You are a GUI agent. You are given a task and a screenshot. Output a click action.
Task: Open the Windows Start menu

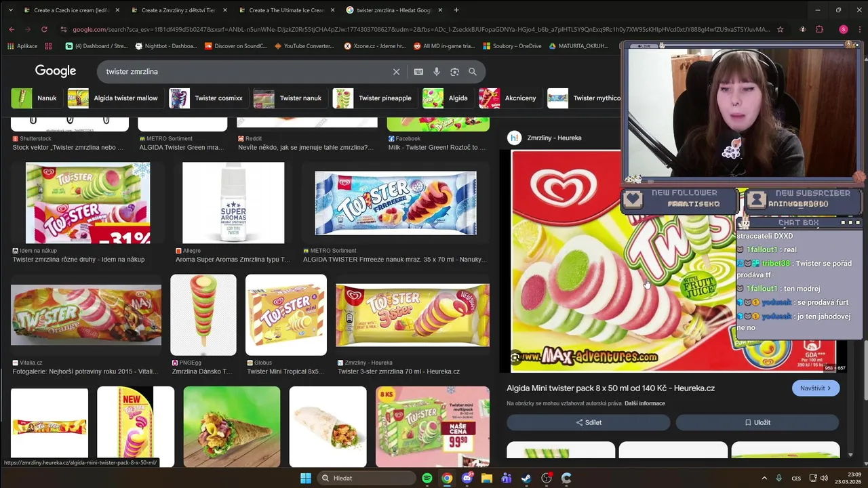point(305,478)
